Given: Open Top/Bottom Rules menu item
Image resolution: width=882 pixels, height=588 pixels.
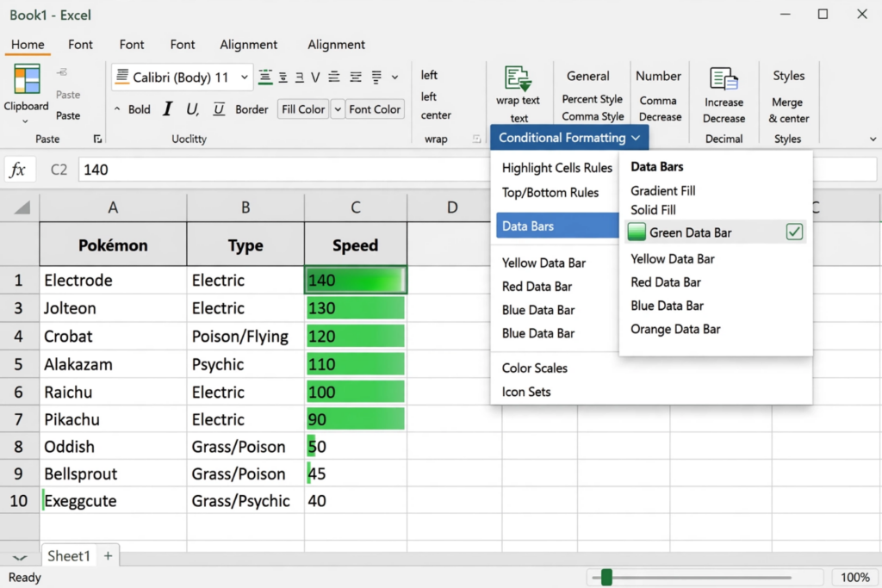Looking at the screenshot, I should pyautogui.click(x=550, y=192).
